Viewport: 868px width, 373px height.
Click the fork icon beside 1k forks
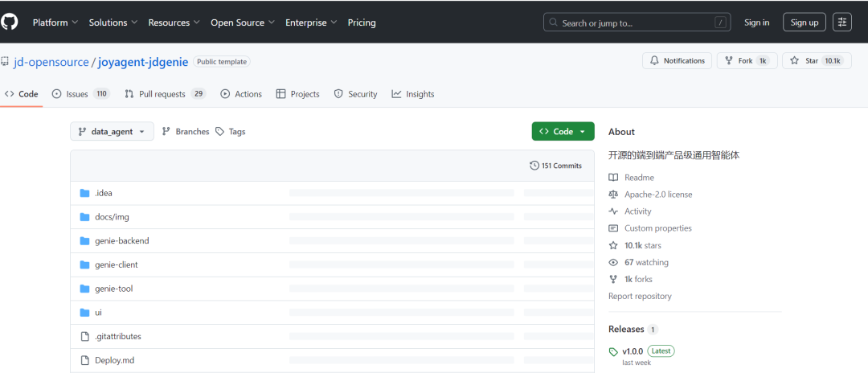612,279
